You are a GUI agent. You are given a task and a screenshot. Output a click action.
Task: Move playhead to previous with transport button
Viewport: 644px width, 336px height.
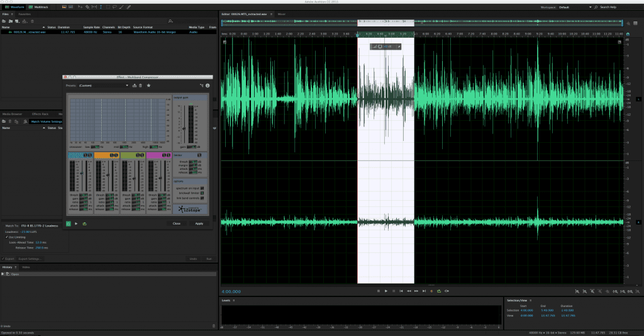coord(401,291)
